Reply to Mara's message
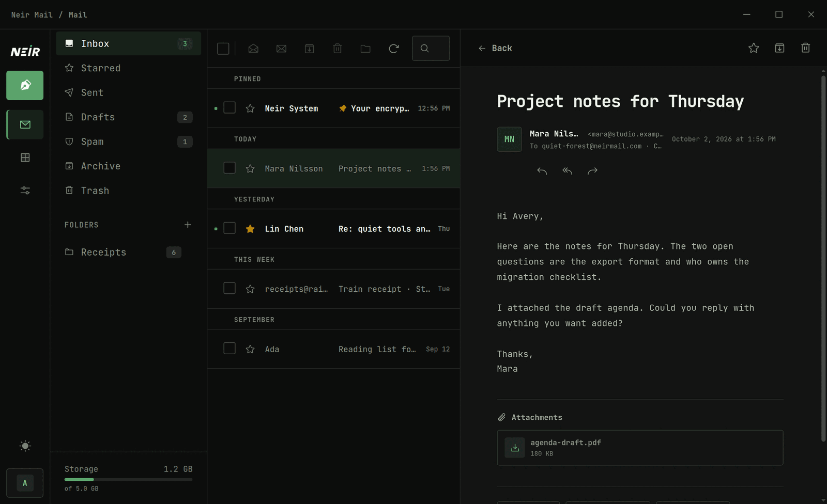827x504 pixels. (x=542, y=171)
